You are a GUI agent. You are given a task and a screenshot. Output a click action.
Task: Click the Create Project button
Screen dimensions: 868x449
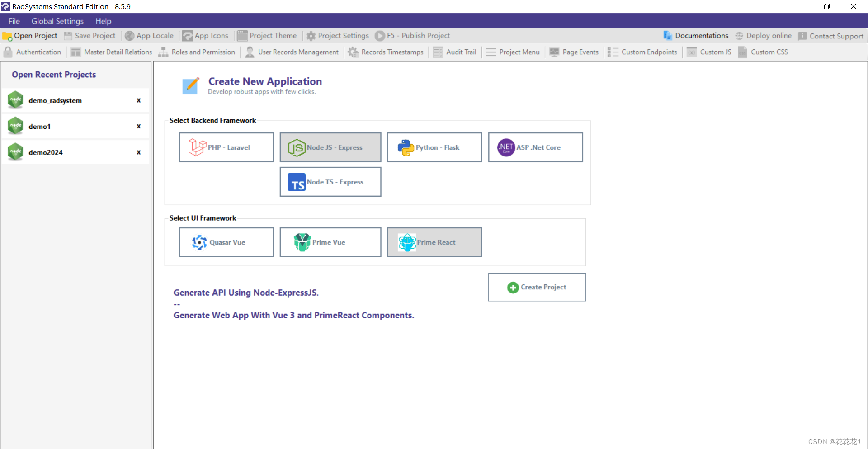(537, 287)
